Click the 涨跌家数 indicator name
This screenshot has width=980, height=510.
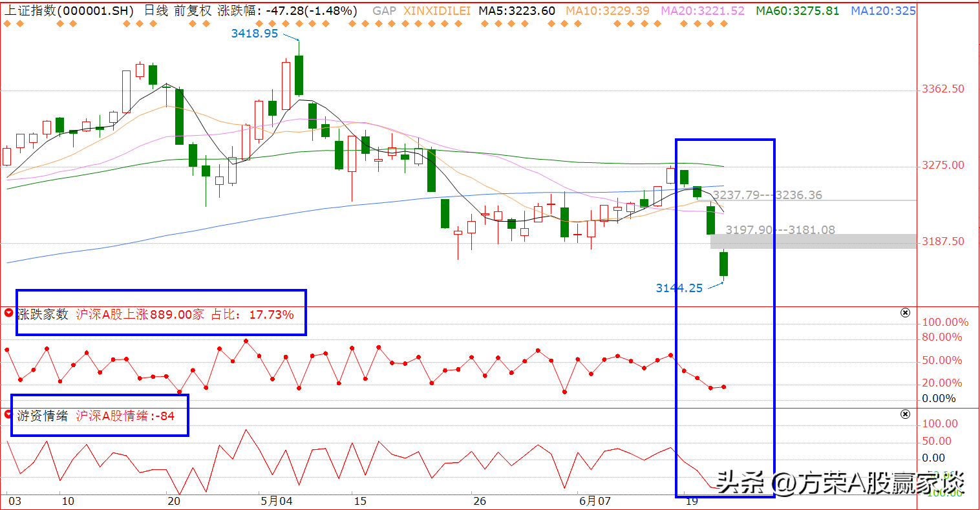tap(43, 315)
